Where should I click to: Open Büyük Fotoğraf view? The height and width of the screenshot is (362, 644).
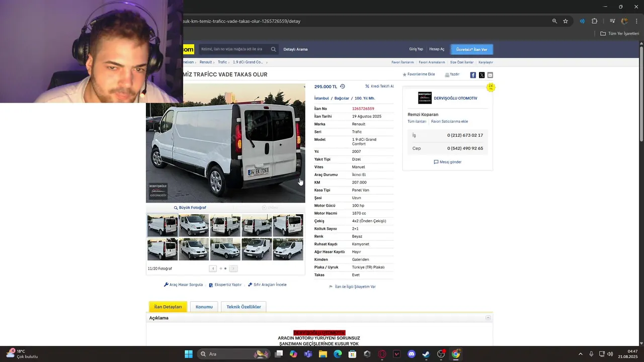(x=190, y=208)
